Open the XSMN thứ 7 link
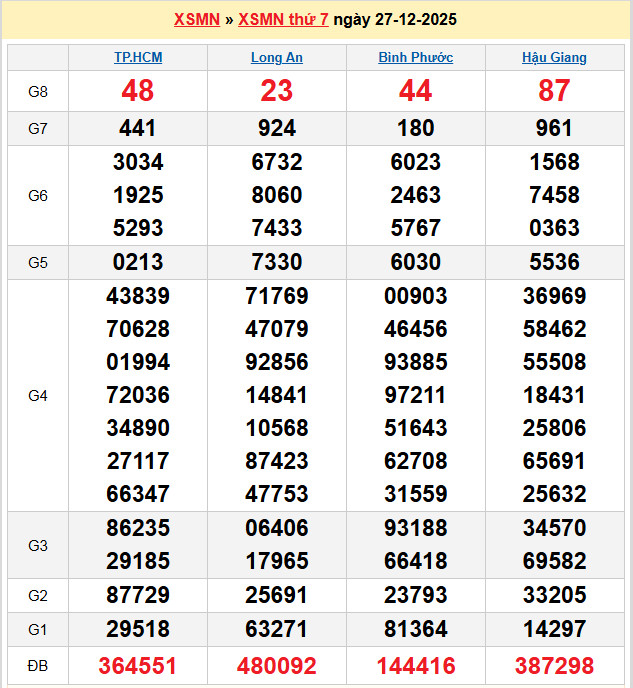This screenshot has width=633, height=688. tap(283, 20)
